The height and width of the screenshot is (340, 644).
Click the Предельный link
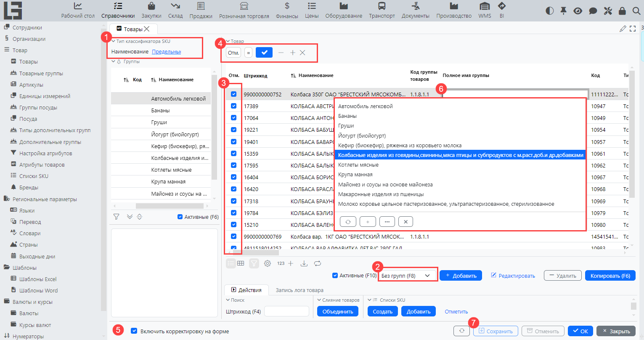click(166, 52)
